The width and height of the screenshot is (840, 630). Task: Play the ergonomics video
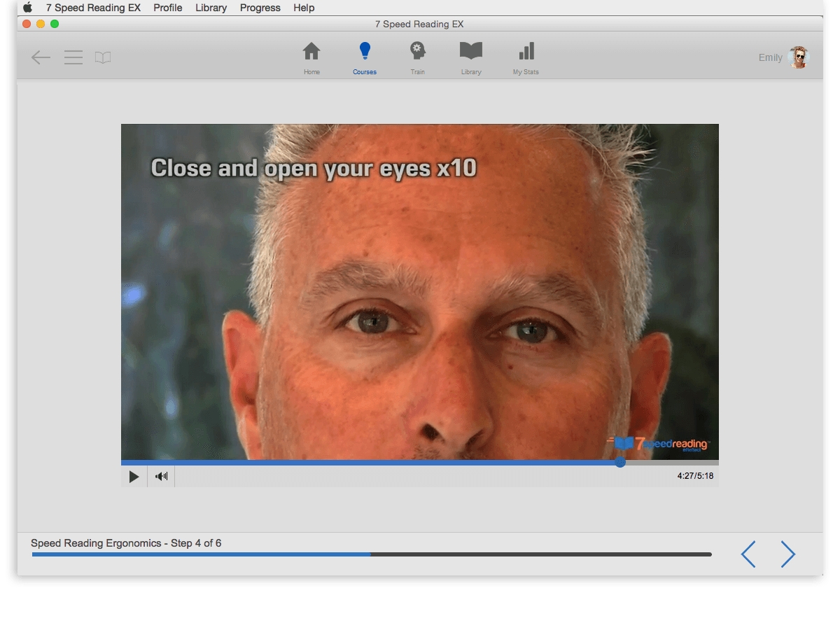(x=134, y=477)
